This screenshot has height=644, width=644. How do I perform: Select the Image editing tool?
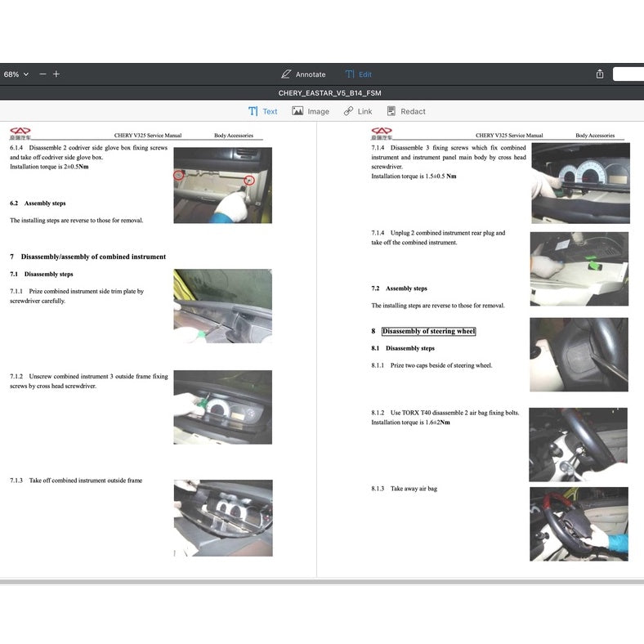coord(311,111)
